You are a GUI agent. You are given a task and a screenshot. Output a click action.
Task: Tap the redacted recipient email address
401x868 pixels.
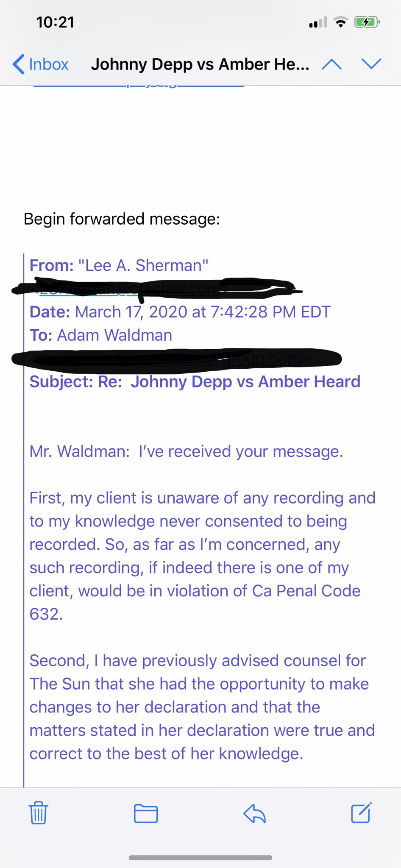pyautogui.click(x=176, y=359)
